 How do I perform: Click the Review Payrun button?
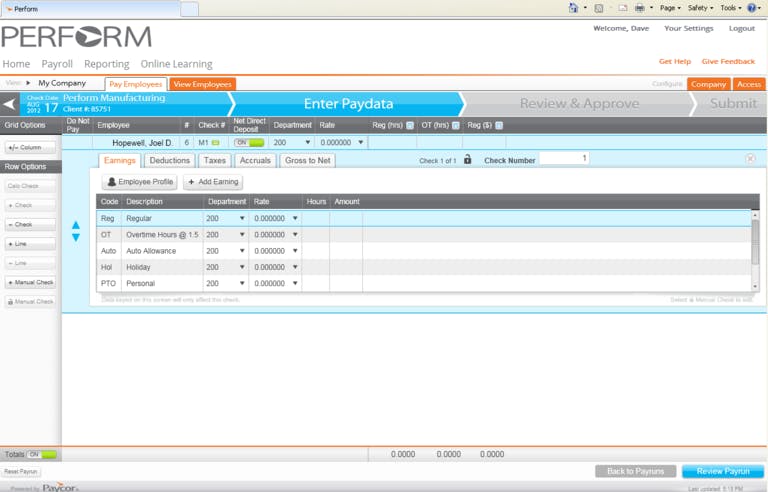723,471
